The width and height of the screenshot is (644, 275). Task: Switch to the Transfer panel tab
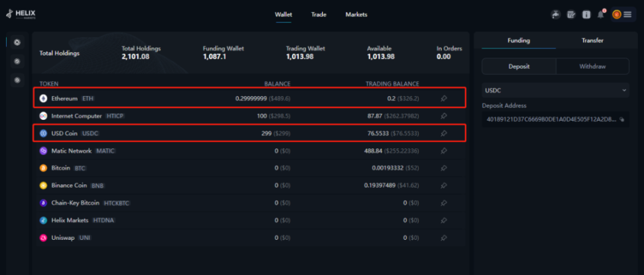(593, 40)
